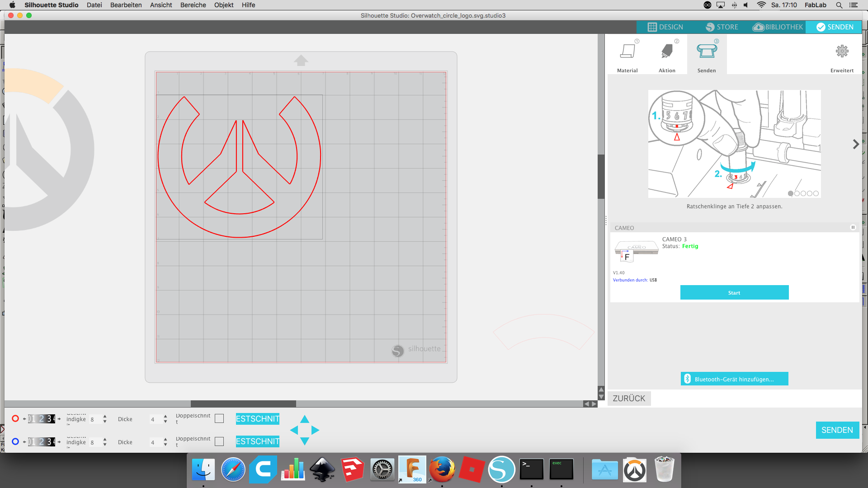Open Spotlight search in menu bar
Image resolution: width=868 pixels, height=488 pixels.
coord(839,5)
